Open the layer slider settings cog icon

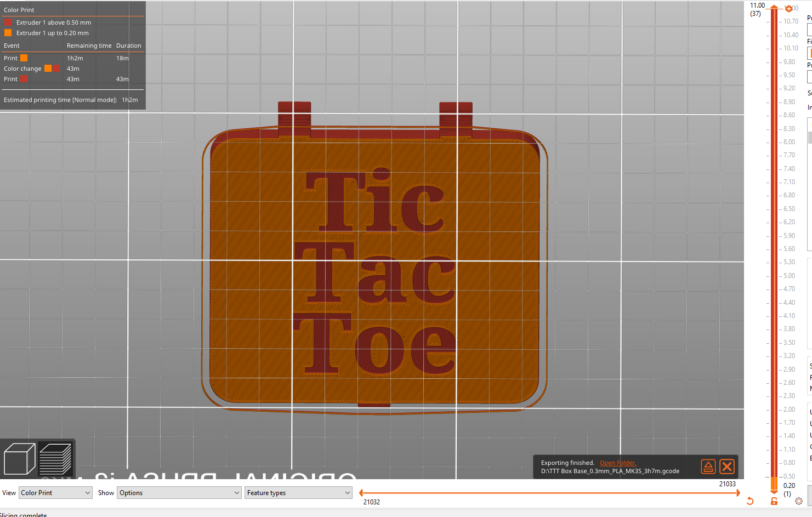tap(799, 501)
